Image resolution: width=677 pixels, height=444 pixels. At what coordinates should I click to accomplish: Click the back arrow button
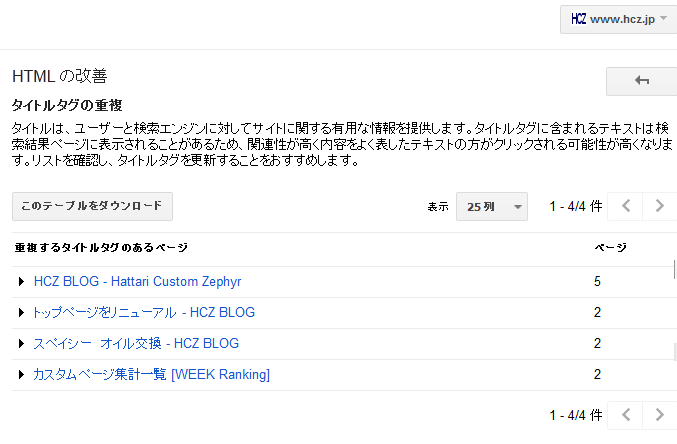[x=642, y=81]
